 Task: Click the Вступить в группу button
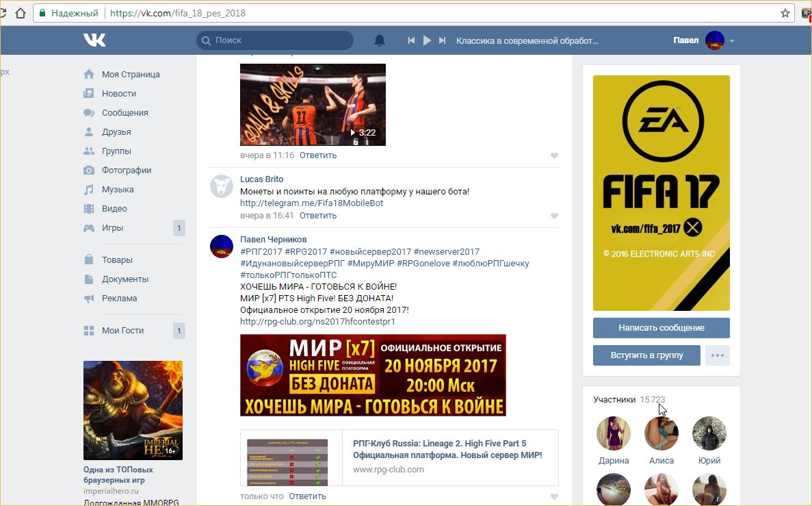646,355
